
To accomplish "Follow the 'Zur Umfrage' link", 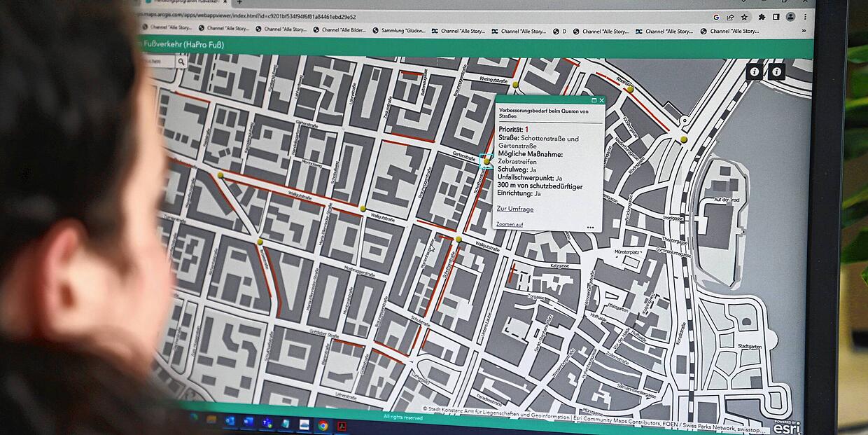I will (x=514, y=209).
